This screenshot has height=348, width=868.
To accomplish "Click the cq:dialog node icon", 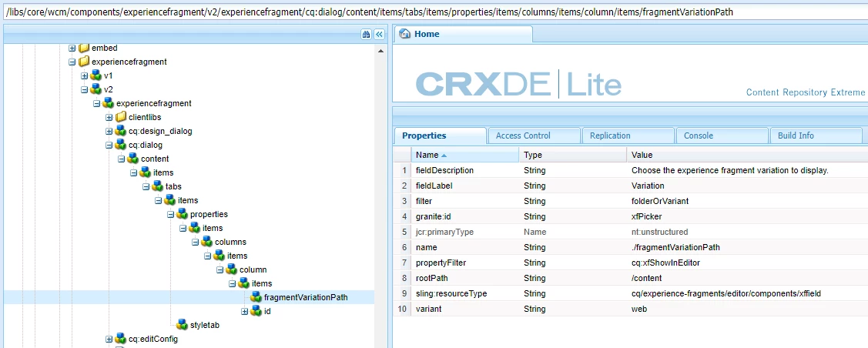I will pyautogui.click(x=121, y=145).
